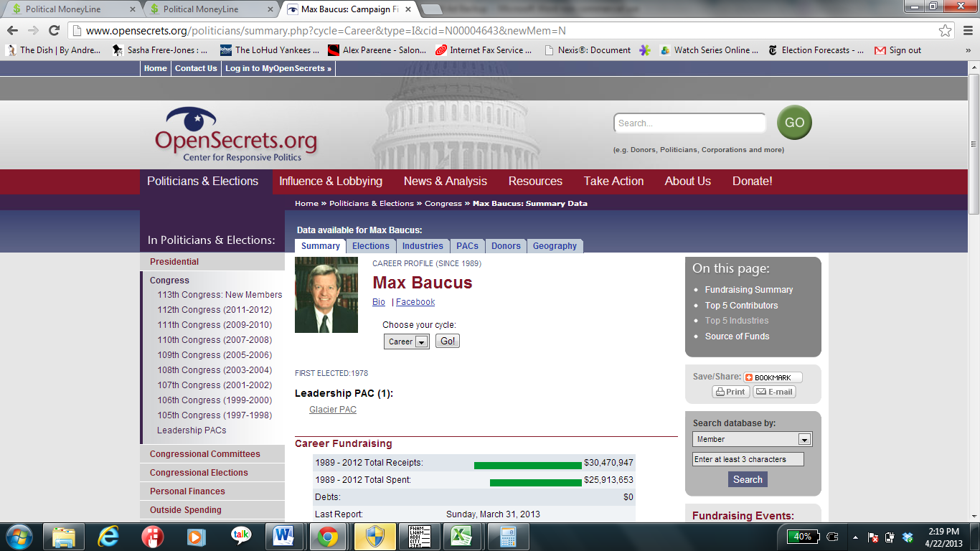The image size is (980, 551).
Task: Show hidden tray icons arrow
Action: point(855,537)
